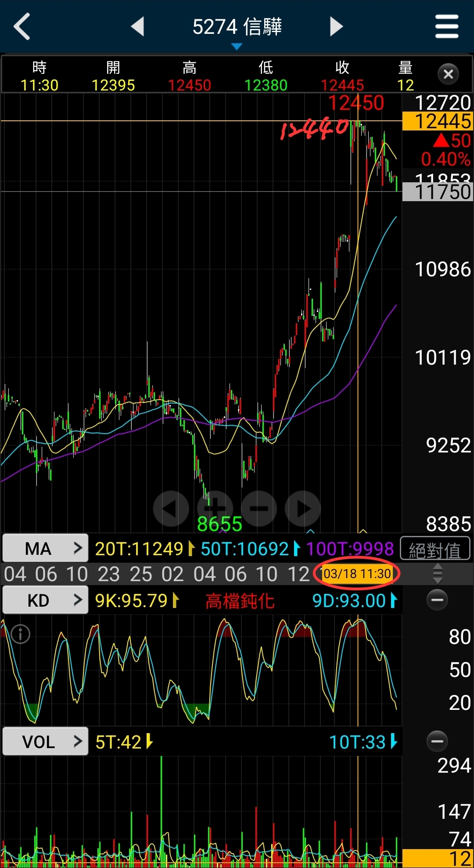Toggle the 絕對值 absolute value button
The height and width of the screenshot is (868, 474).
(435, 549)
